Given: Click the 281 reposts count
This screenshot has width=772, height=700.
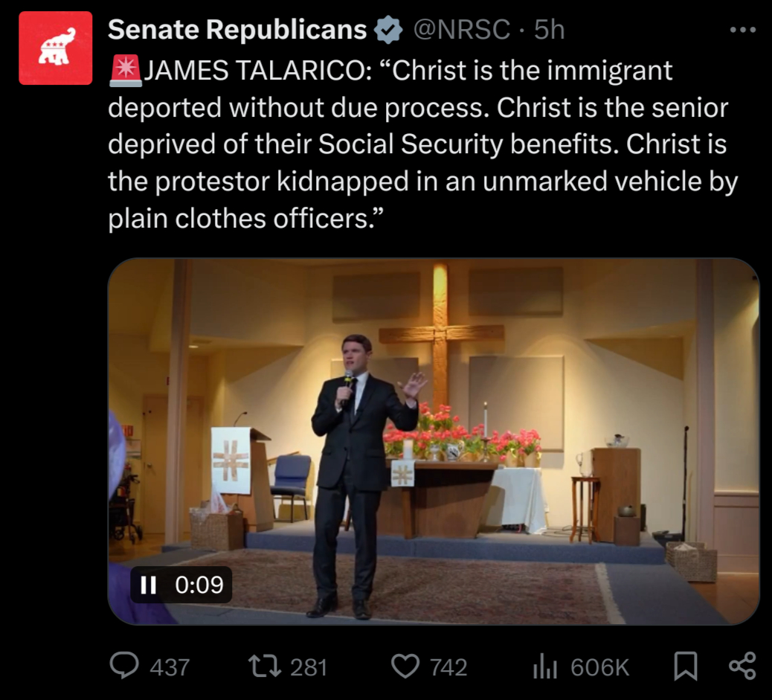Looking at the screenshot, I should point(309,667).
